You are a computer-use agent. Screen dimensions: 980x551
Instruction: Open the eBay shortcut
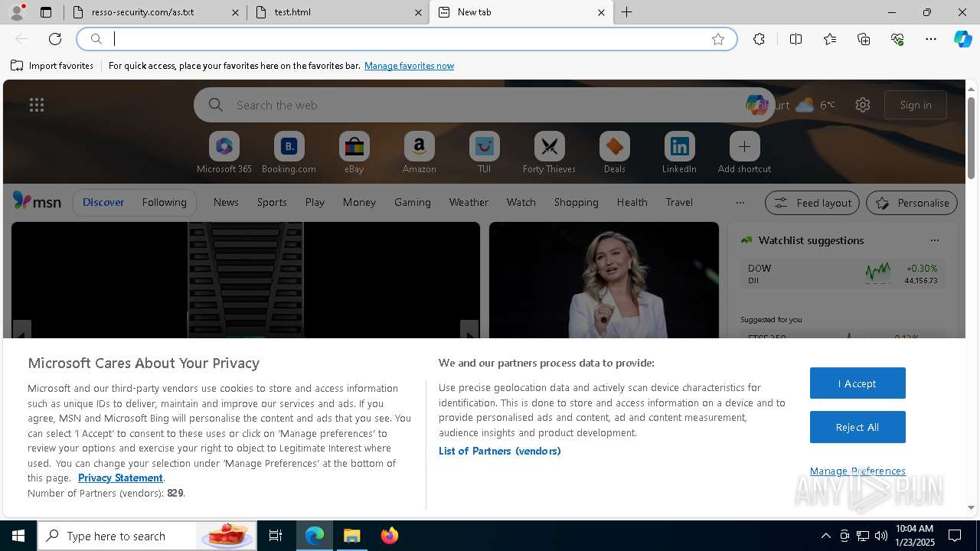[x=354, y=152]
